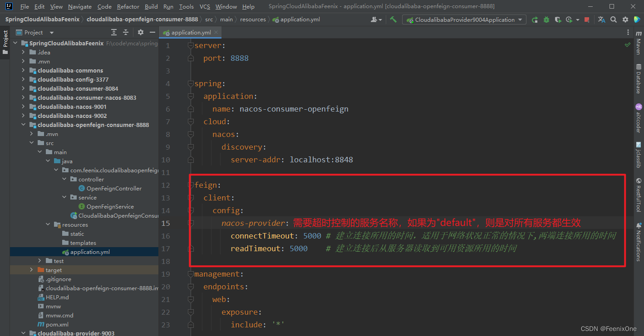Open Search Everywhere magnifier icon
644x336 pixels.
click(x=614, y=19)
